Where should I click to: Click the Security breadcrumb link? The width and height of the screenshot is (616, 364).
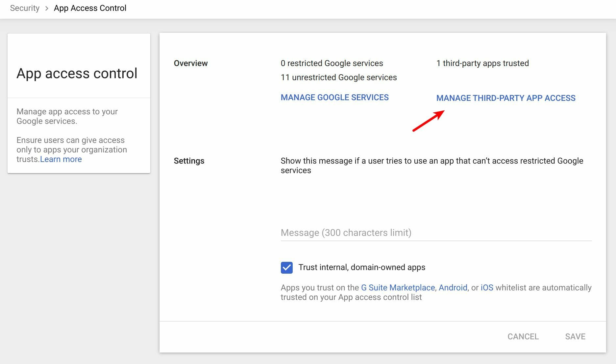tap(24, 8)
